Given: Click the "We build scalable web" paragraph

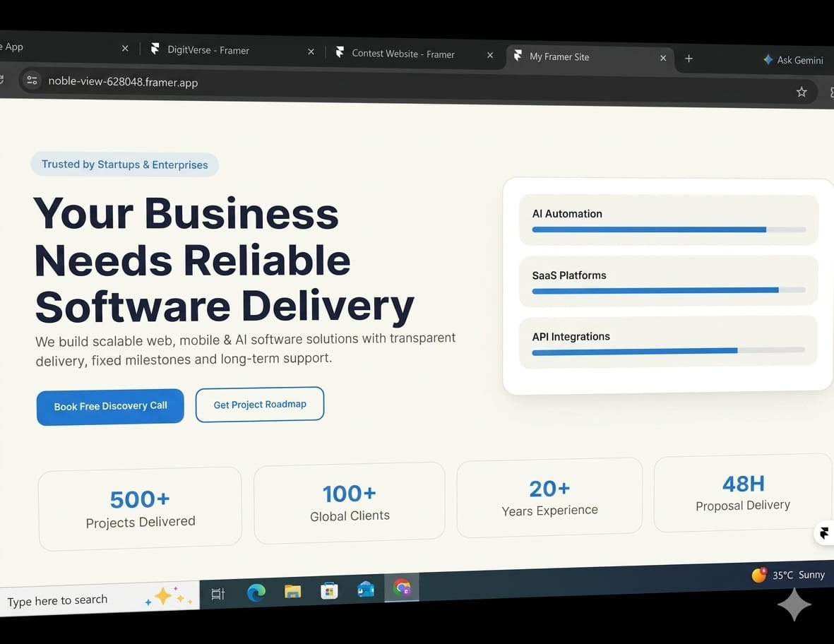Looking at the screenshot, I should tap(246, 350).
